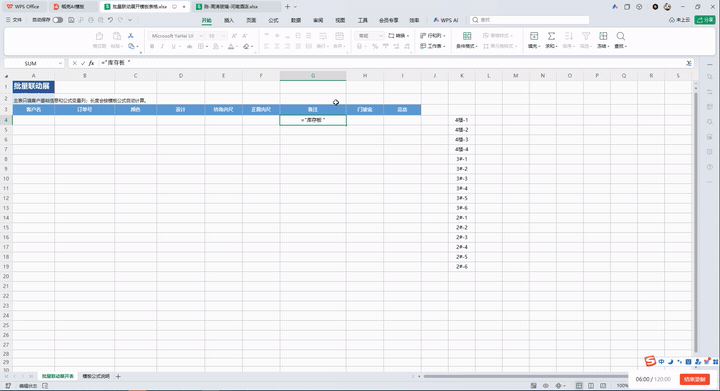
Task: Switch to the WPS AI tab
Action: [445, 20]
